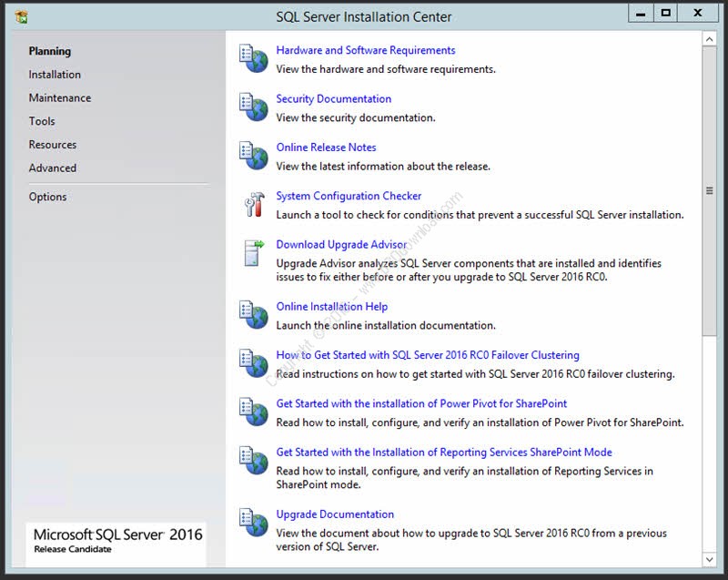This screenshot has height=580, width=728.
Task: Open the Failover Clustering getting started link
Action: [x=428, y=355]
